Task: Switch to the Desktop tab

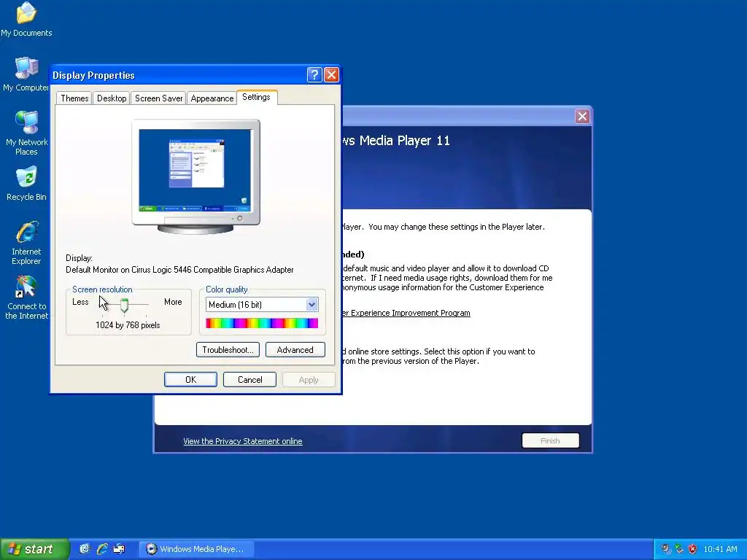Action: (112, 98)
